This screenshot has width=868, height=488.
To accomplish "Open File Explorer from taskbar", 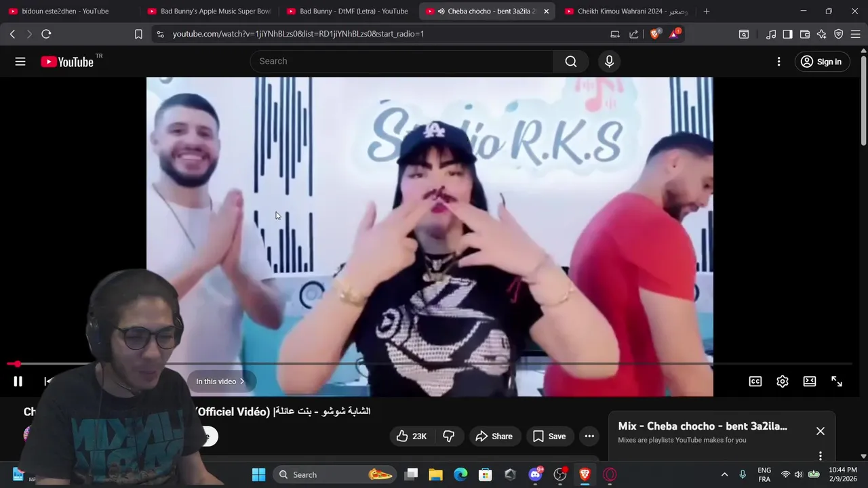I will click(x=435, y=474).
